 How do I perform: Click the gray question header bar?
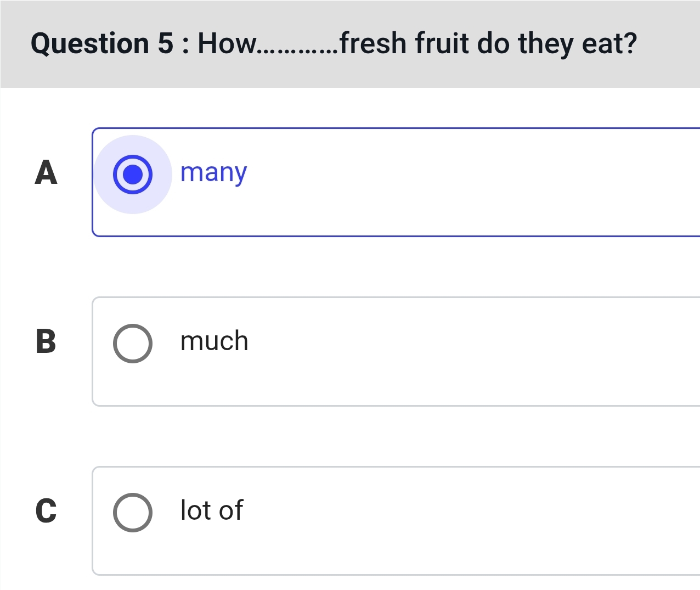click(669, 71)
